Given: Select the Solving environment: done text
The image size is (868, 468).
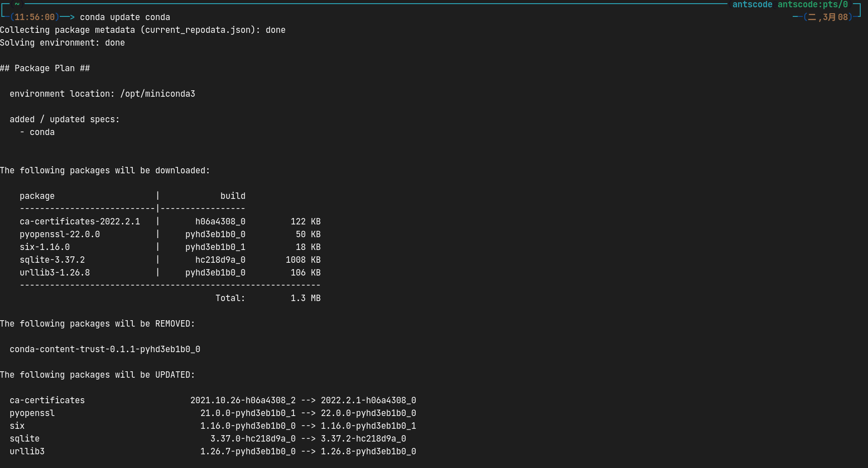Looking at the screenshot, I should (63, 42).
